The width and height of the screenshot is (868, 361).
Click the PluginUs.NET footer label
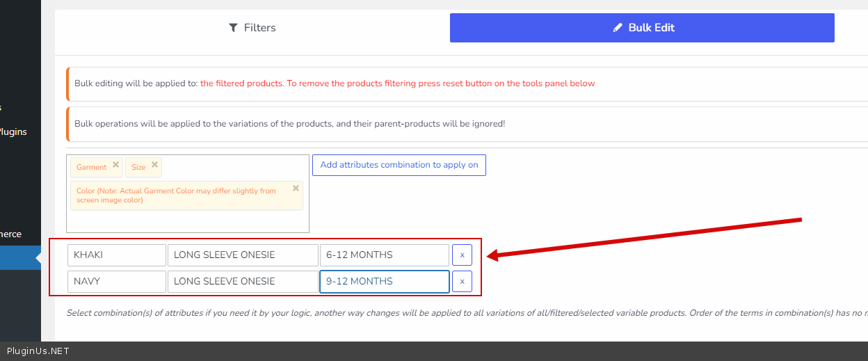tap(38, 351)
